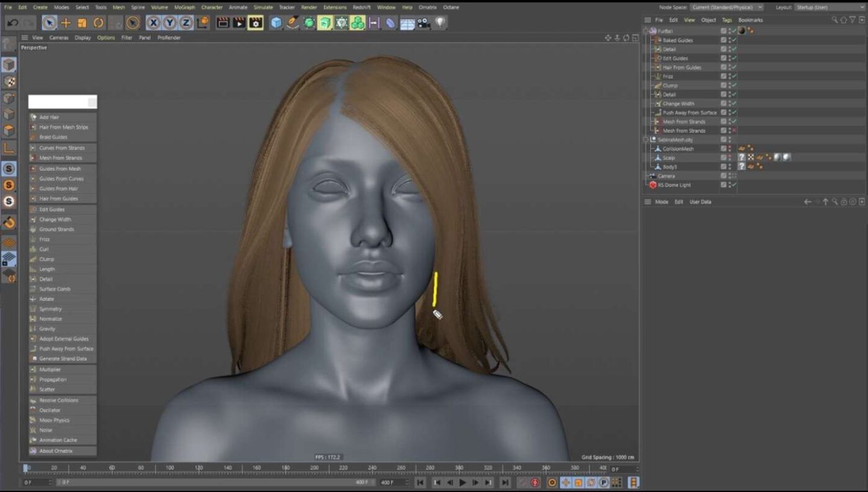
Task: Activate the Move tool
Action: point(66,23)
